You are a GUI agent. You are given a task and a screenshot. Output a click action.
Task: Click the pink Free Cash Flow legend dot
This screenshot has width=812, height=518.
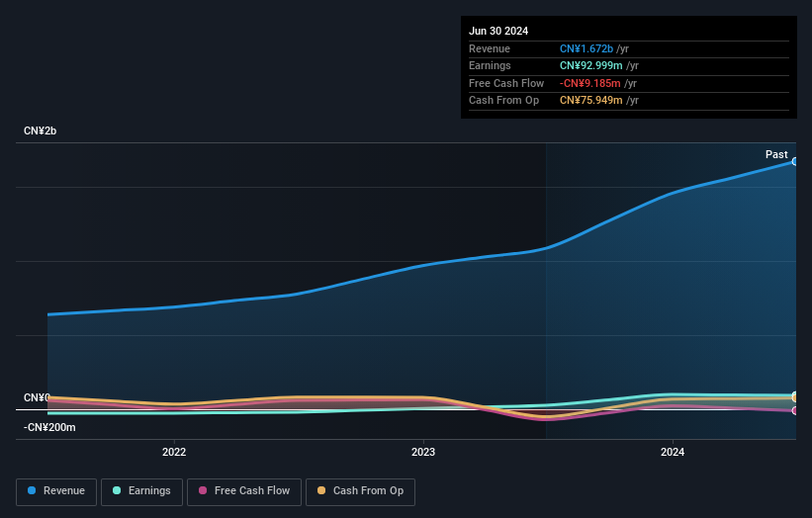pos(203,490)
